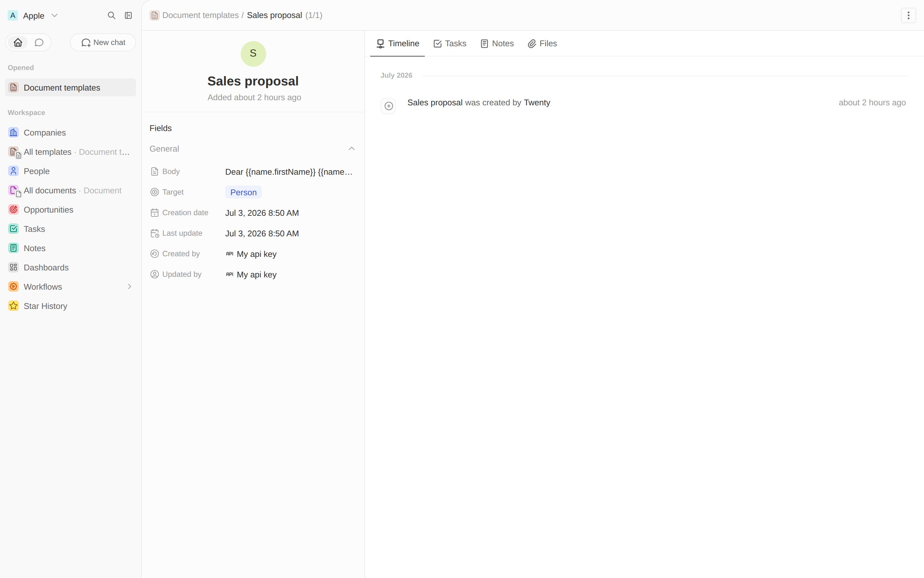Viewport: 924px width, 578px height.
Task: Open the search magnifier icon
Action: pyautogui.click(x=112, y=15)
